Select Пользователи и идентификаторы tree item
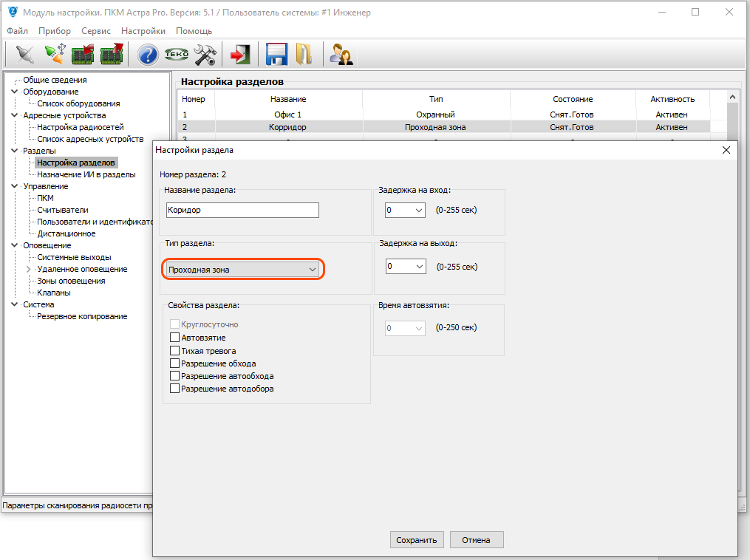750x560 pixels. coord(95,222)
